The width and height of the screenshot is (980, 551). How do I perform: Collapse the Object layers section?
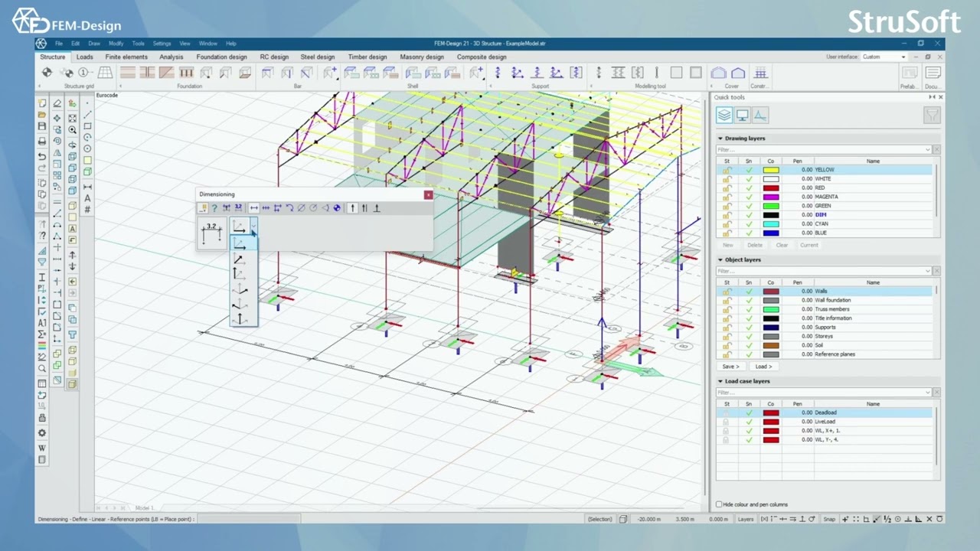(720, 259)
